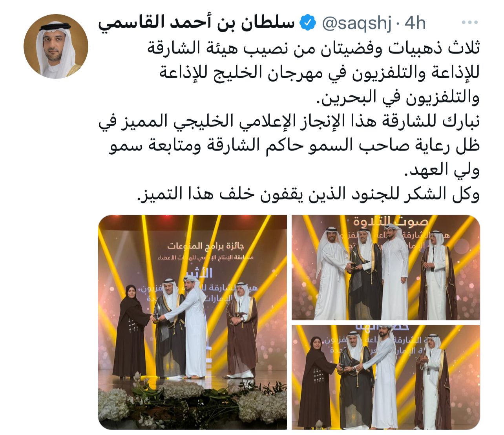Click the final line وكل الشكر للجنود
This screenshot has width=504, height=435.
tap(309, 194)
